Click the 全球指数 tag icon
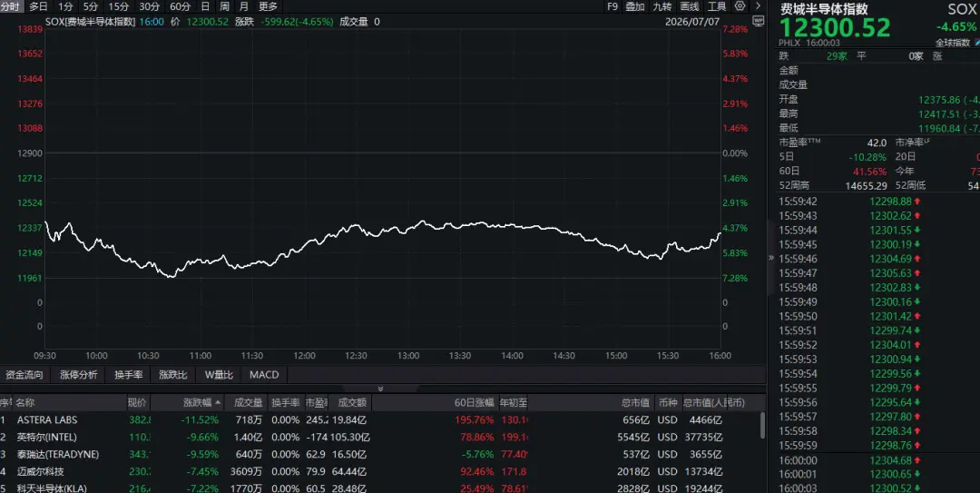This screenshot has height=493, width=980. coord(976,43)
